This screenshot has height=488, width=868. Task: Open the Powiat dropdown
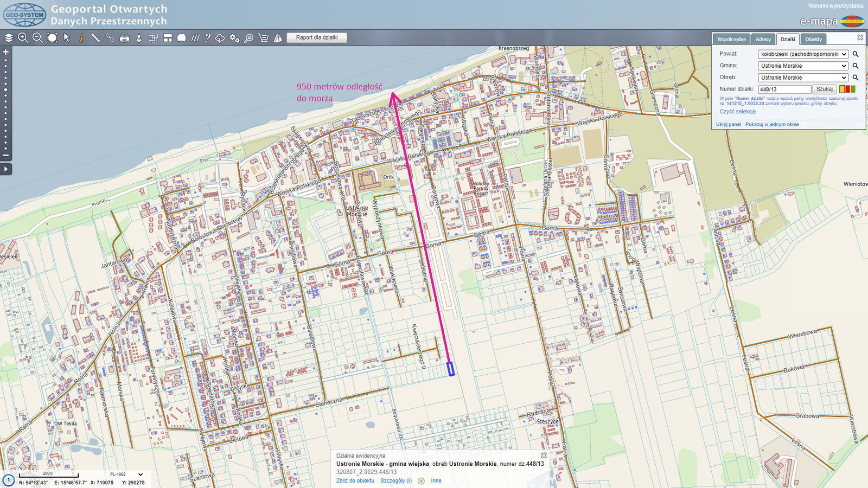(x=802, y=54)
